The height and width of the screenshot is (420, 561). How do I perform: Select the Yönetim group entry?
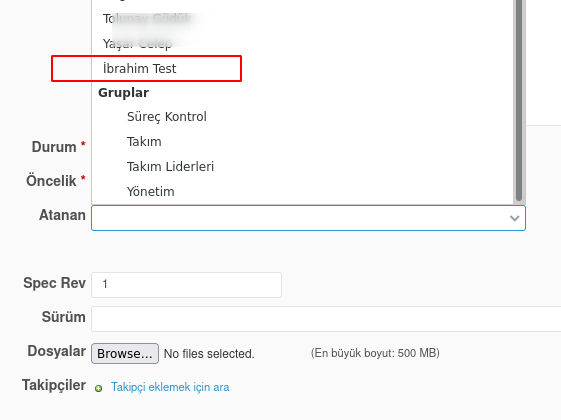(151, 191)
